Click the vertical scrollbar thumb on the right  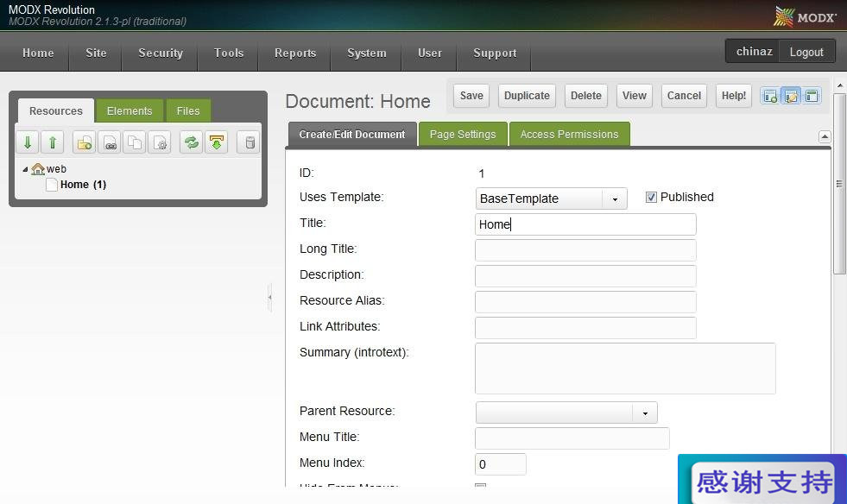pyautogui.click(x=839, y=184)
